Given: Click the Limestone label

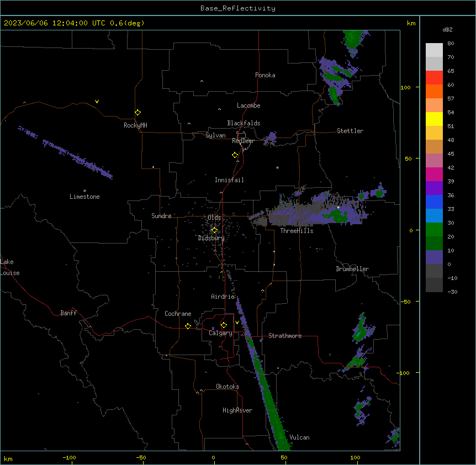Looking at the screenshot, I should tap(84, 197).
